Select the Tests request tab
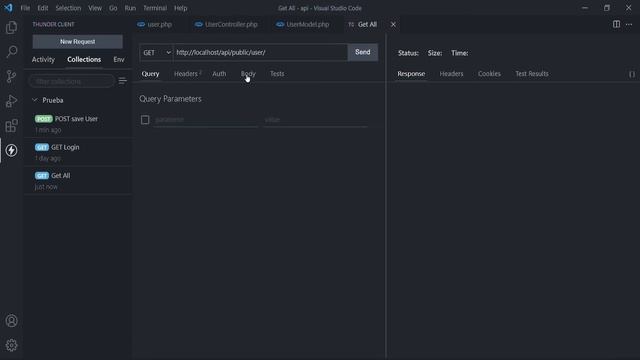 coord(277,74)
